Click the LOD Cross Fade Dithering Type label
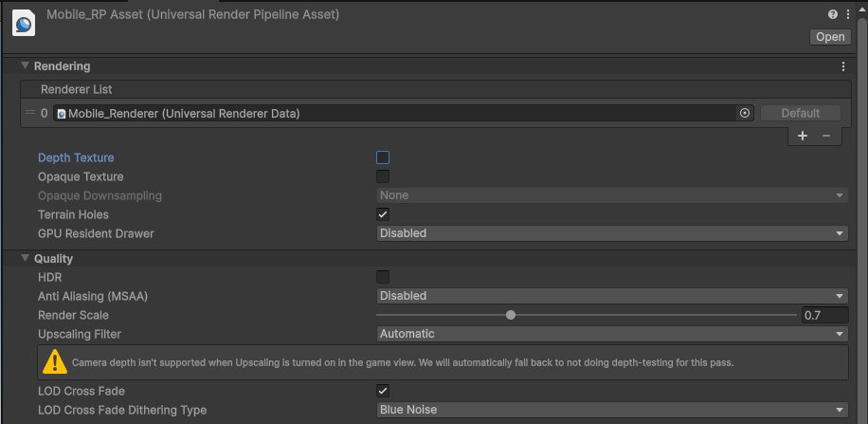Viewport: 868px width, 424px height. click(x=122, y=410)
